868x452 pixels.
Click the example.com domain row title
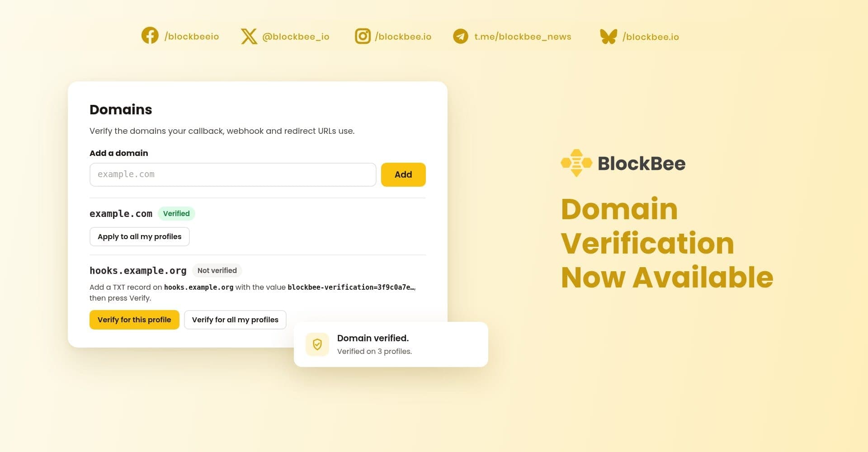tap(121, 213)
